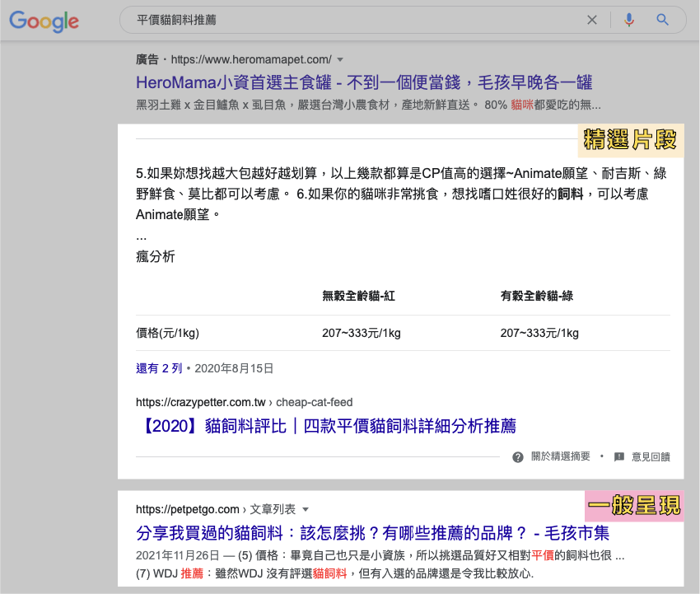Click the magnifying glass search icon
The image size is (700, 594).
(662, 20)
